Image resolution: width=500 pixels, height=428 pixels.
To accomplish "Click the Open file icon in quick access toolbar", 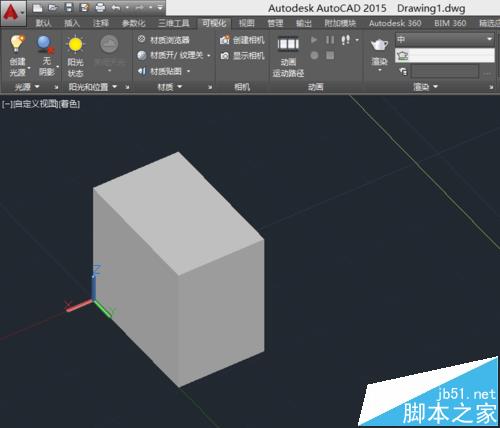I will [53, 7].
